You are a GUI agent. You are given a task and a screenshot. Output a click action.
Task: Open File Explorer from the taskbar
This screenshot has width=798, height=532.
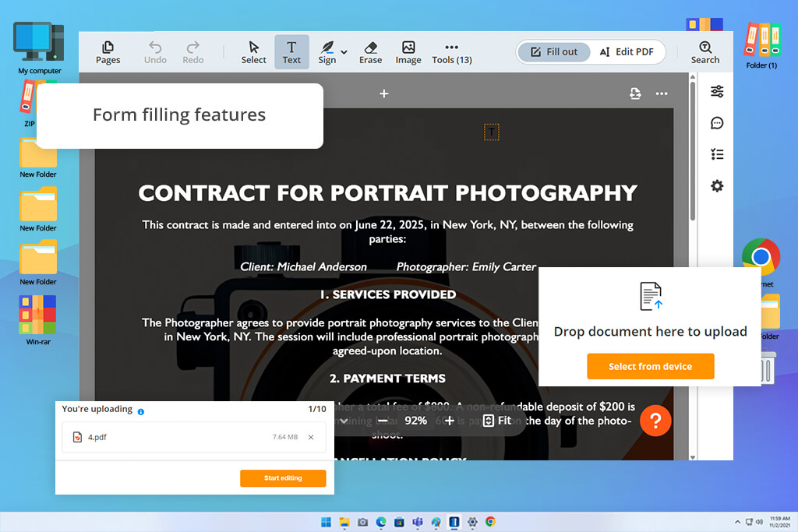click(344, 522)
